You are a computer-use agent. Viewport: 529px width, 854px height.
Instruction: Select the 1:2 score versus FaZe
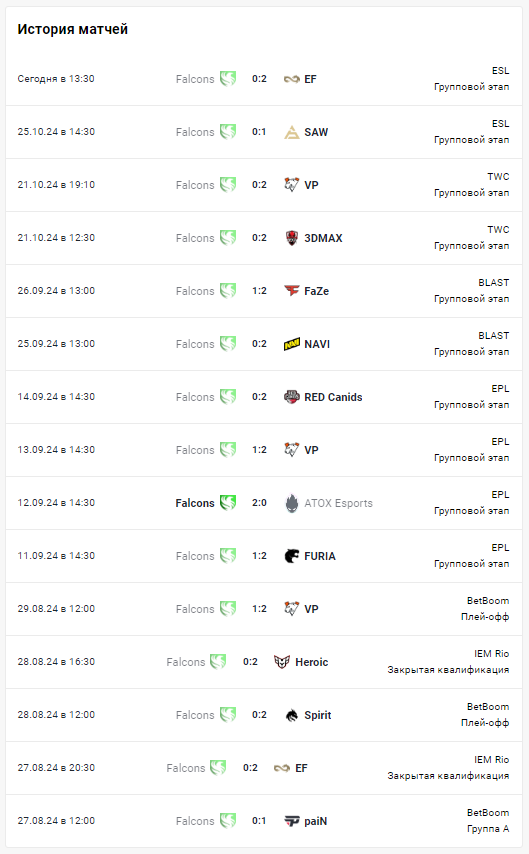point(259,291)
